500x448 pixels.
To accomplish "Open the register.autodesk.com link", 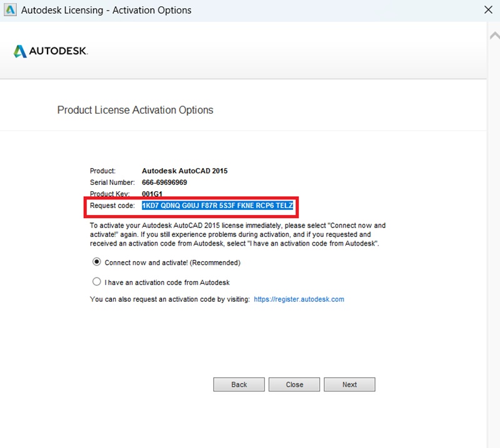I will click(299, 299).
